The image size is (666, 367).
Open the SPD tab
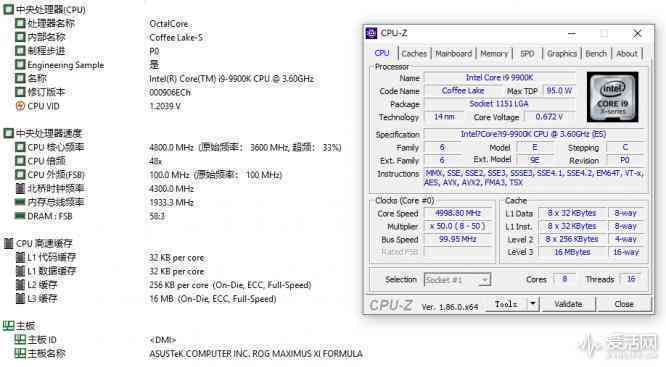pyautogui.click(x=527, y=54)
